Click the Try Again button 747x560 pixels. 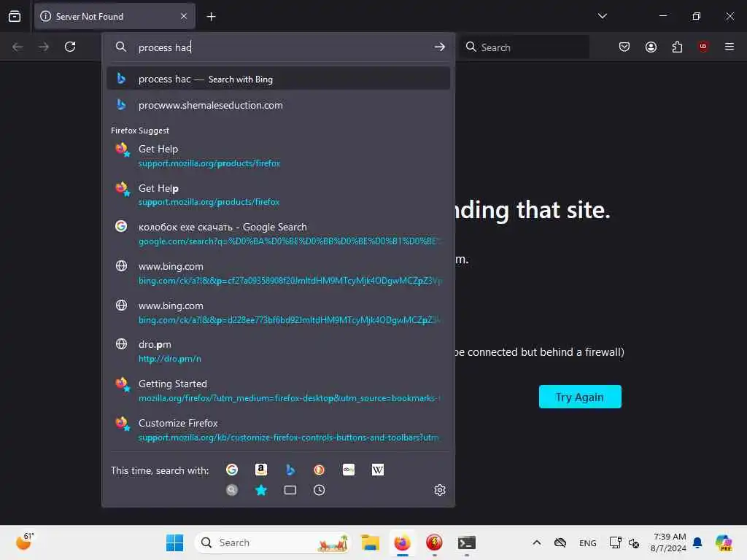click(580, 397)
